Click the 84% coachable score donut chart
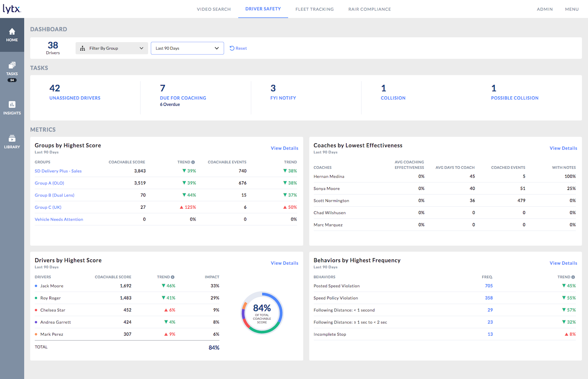 pos(262,313)
